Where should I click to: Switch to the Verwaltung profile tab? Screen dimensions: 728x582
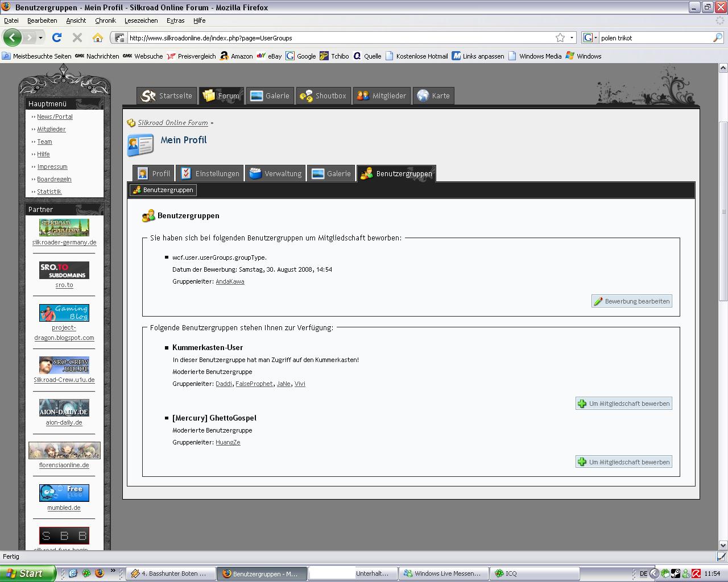pos(276,174)
